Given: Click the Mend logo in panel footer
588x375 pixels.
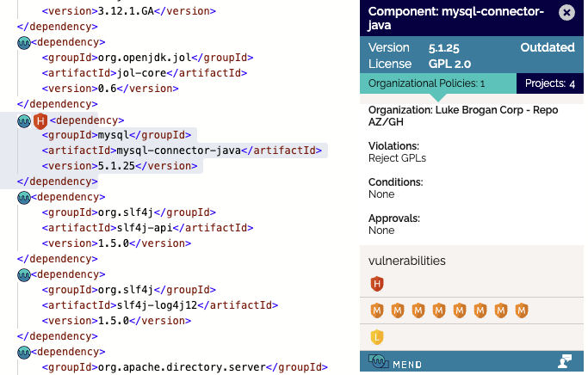Looking at the screenshot, I should [394, 363].
